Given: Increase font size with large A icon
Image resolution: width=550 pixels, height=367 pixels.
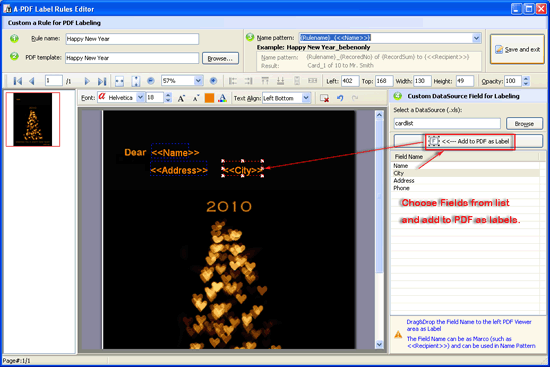Looking at the screenshot, I should (x=181, y=98).
